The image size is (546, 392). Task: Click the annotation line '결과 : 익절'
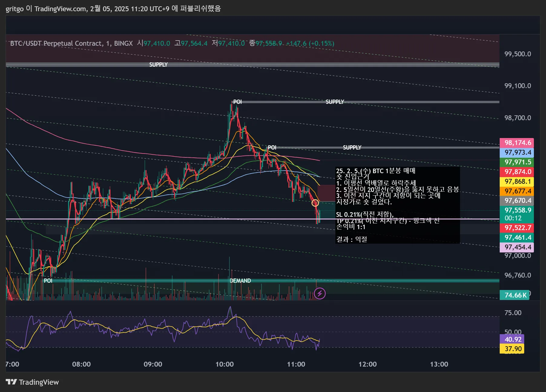coord(352,239)
